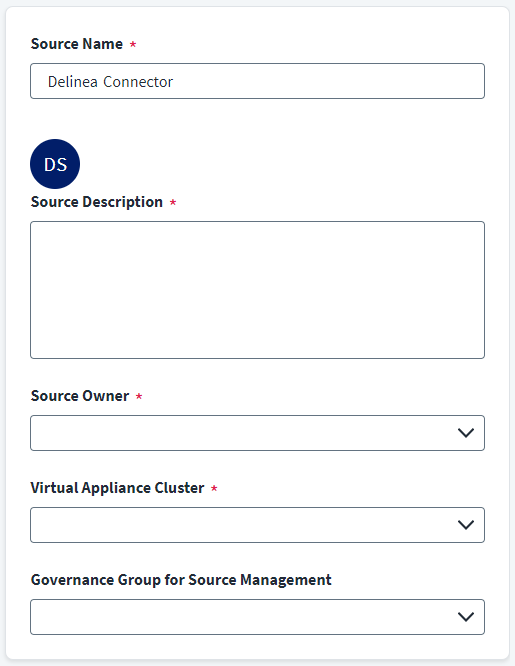Click inside the Source Description text area
The width and height of the screenshot is (515, 666).
pos(258,290)
